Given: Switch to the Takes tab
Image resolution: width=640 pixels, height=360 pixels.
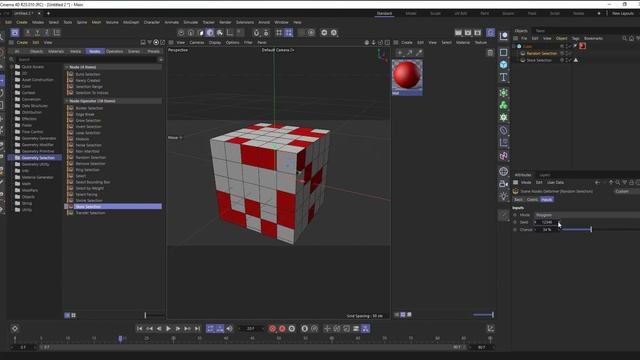Looking at the screenshot, I should [x=540, y=31].
